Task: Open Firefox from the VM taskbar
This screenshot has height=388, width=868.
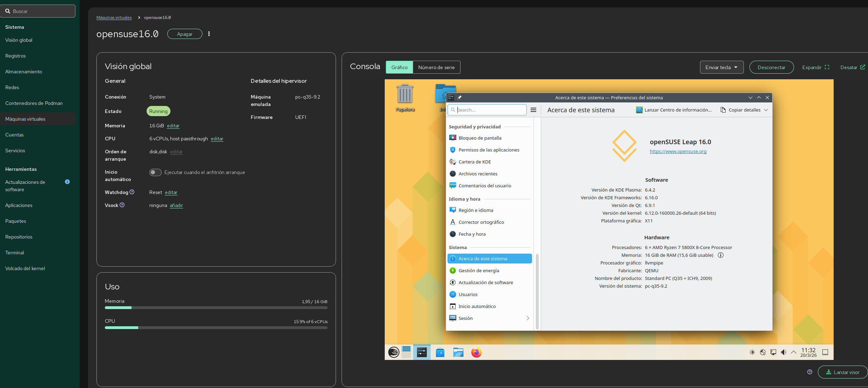Action: click(476, 352)
